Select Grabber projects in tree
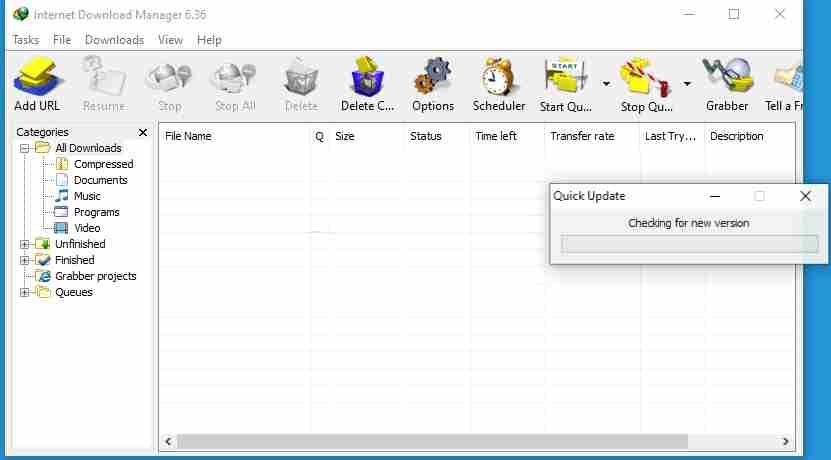Screen dimensions: 831x460 tap(96, 276)
